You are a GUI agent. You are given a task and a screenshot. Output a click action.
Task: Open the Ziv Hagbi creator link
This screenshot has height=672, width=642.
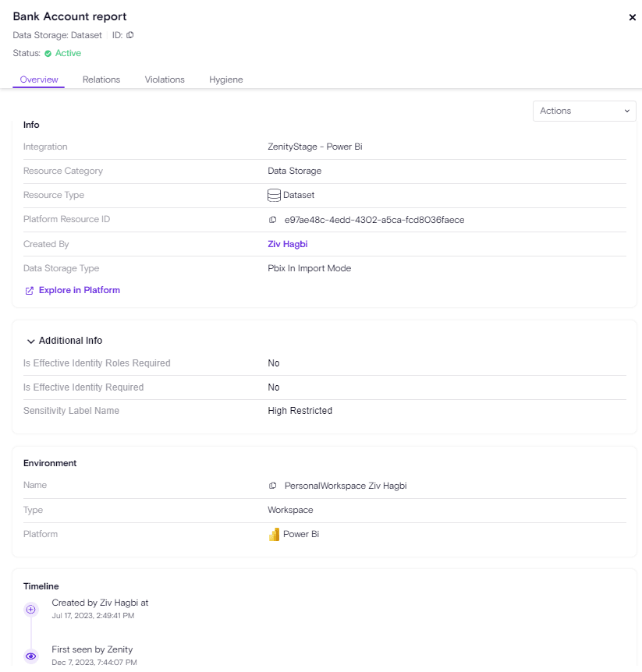tap(288, 244)
